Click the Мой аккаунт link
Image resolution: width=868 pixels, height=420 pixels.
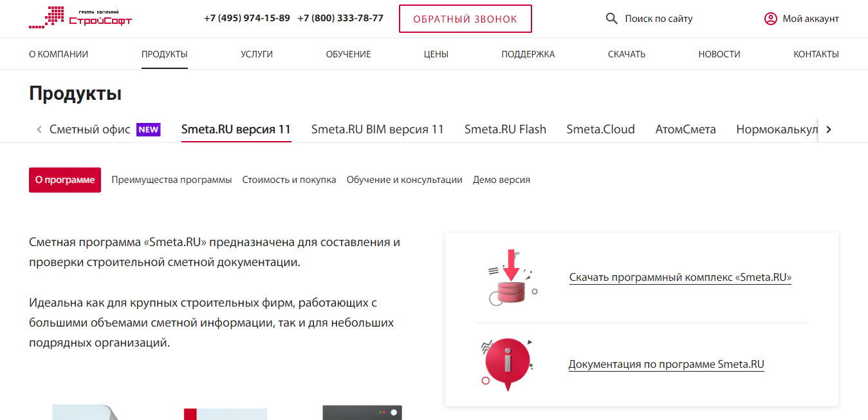tap(811, 19)
